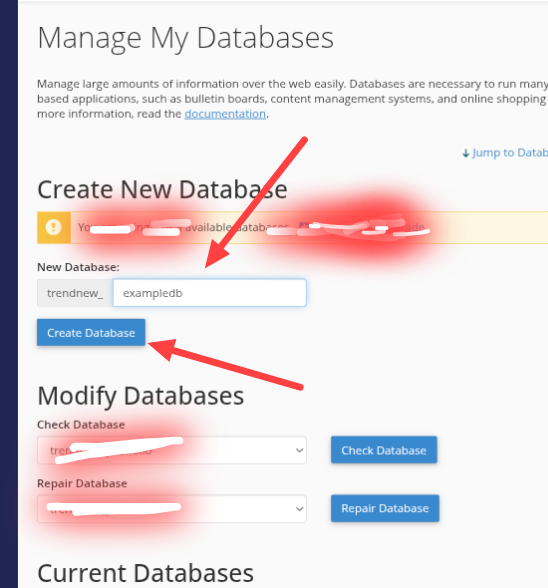
Task: Click the blue Check Database button
Action: pyautogui.click(x=384, y=450)
